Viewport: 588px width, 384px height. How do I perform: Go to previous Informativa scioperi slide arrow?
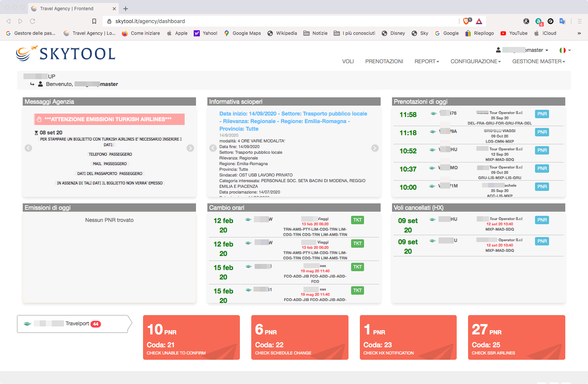(x=213, y=148)
